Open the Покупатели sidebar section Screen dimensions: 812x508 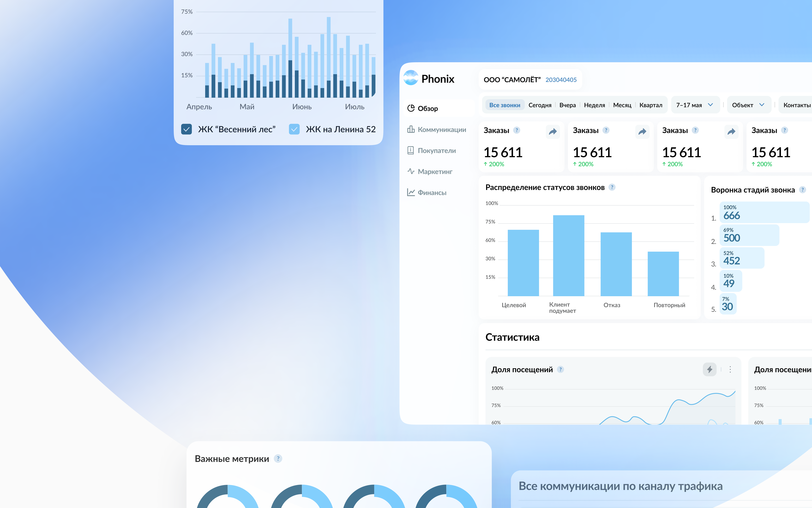[432, 151]
